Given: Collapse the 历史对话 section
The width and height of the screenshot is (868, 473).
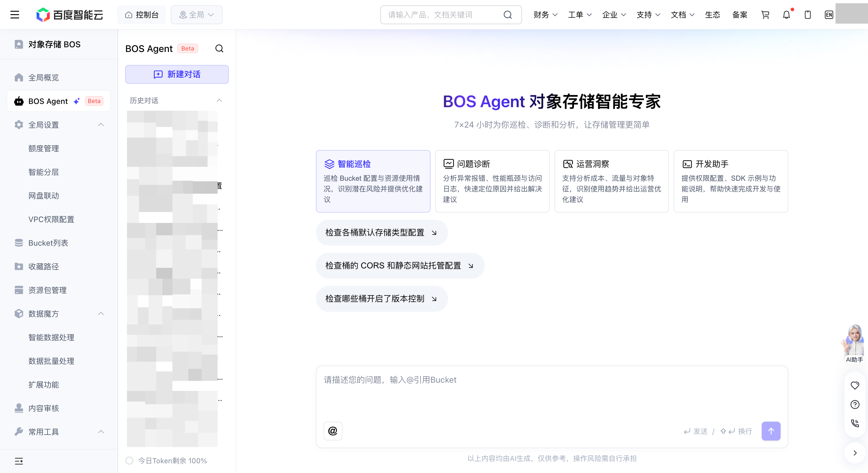Looking at the screenshot, I should pos(219,100).
